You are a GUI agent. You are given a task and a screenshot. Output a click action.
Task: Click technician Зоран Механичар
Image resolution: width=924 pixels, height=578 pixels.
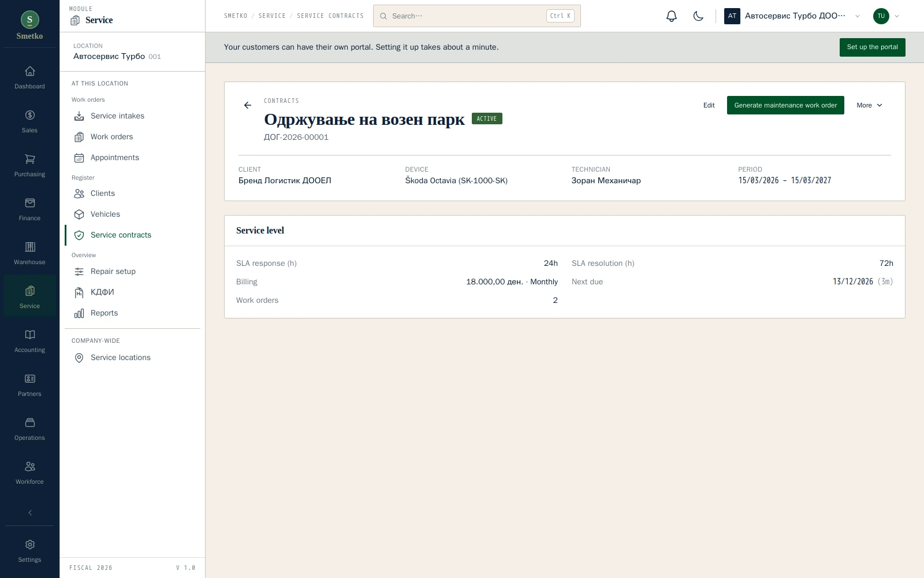[606, 181]
